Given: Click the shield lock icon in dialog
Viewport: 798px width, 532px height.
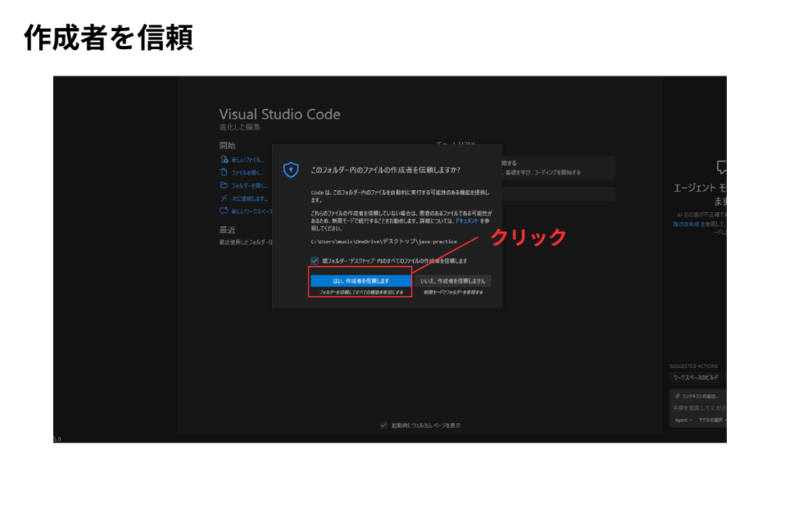Looking at the screenshot, I should click(291, 169).
